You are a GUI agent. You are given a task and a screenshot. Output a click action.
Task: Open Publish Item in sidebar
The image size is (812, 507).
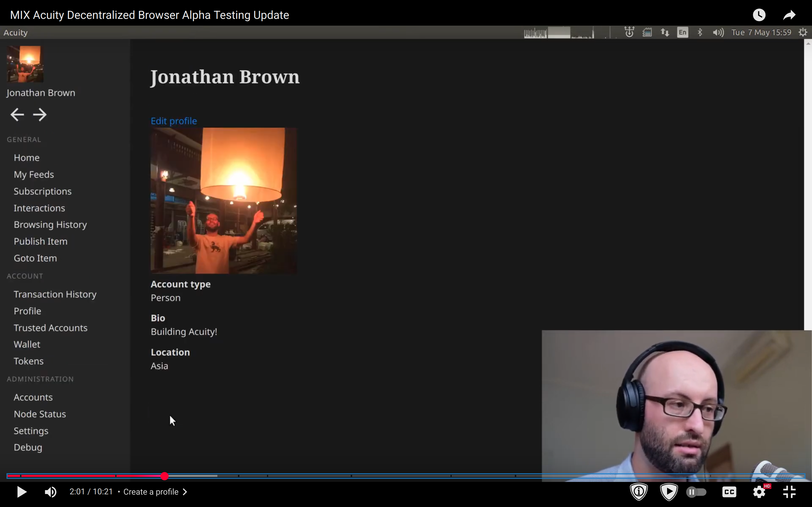point(40,241)
